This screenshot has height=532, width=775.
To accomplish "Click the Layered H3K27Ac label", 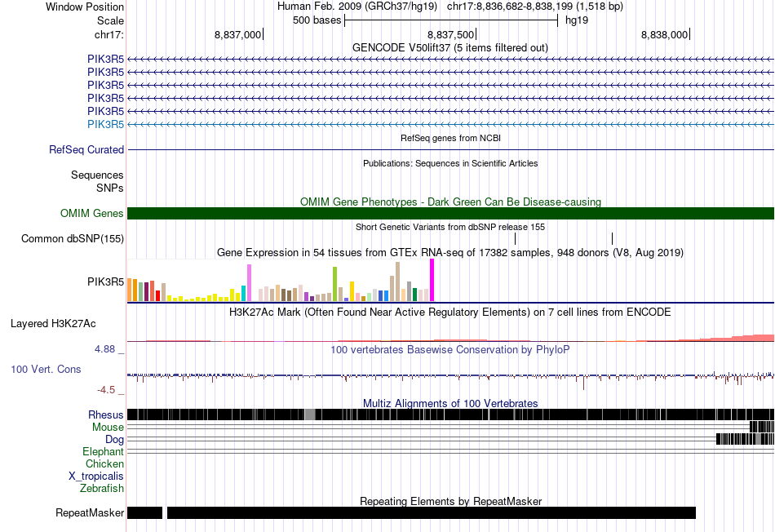I will (x=53, y=324).
